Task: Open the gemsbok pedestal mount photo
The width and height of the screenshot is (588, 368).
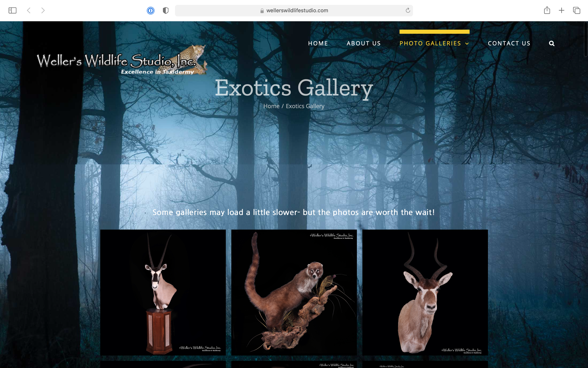Action: 163,292
